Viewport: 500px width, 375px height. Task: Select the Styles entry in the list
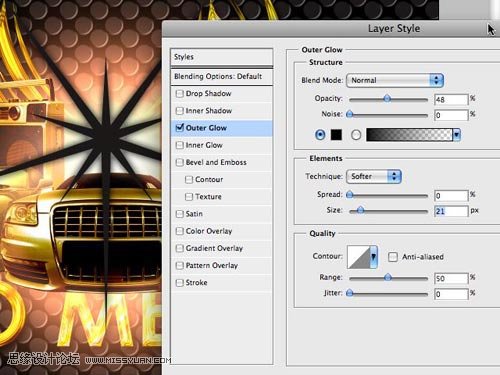coord(222,57)
